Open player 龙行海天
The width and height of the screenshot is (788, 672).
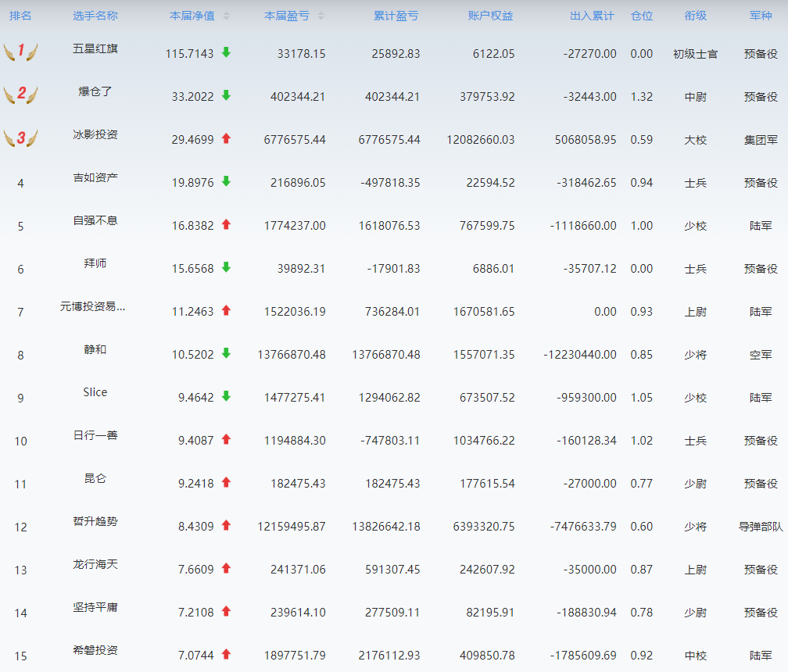click(95, 564)
